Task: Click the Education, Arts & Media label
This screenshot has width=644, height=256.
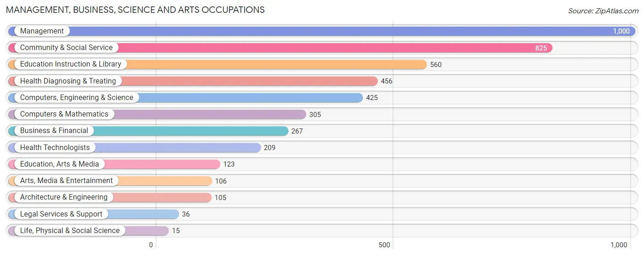Action: coord(60,164)
